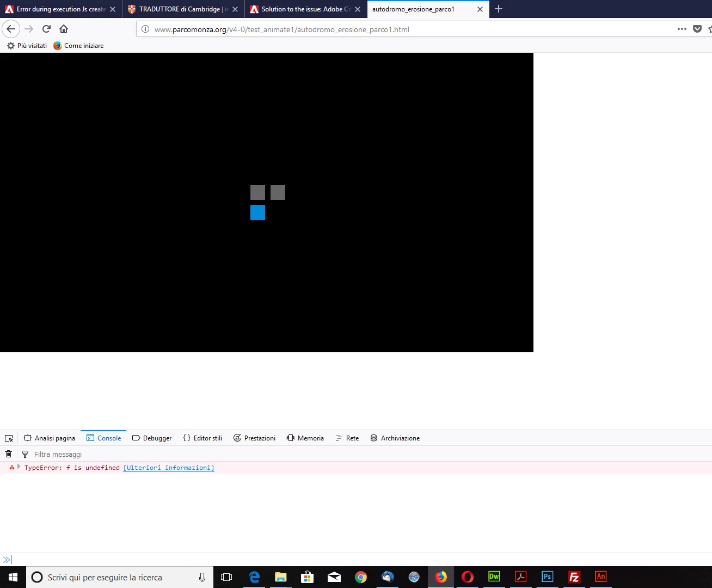Image resolution: width=712 pixels, height=588 pixels.
Task: Open Ulteriori informazioni link for the error
Action: point(169,468)
